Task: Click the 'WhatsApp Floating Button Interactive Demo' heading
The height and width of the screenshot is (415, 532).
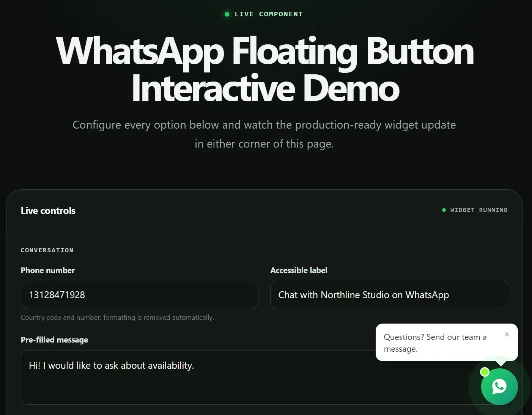Action: [265, 70]
